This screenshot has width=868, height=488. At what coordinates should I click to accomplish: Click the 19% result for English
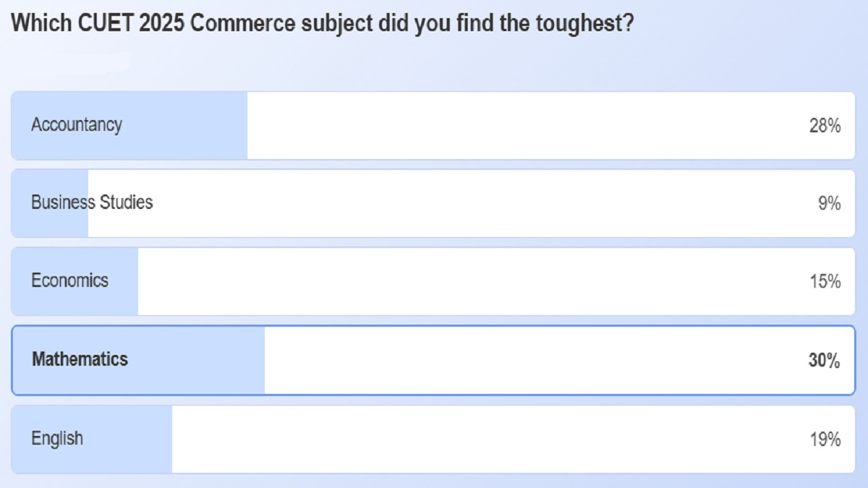coord(825,439)
